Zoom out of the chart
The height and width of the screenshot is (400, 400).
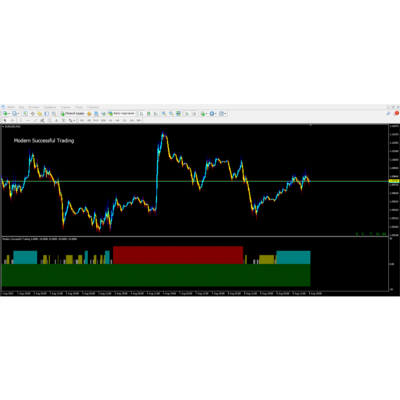coord(171,113)
